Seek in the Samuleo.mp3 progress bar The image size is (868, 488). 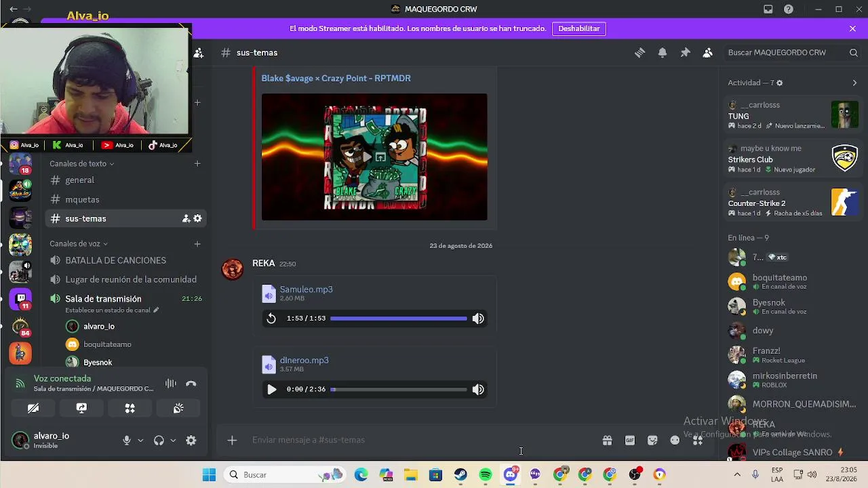399,319
